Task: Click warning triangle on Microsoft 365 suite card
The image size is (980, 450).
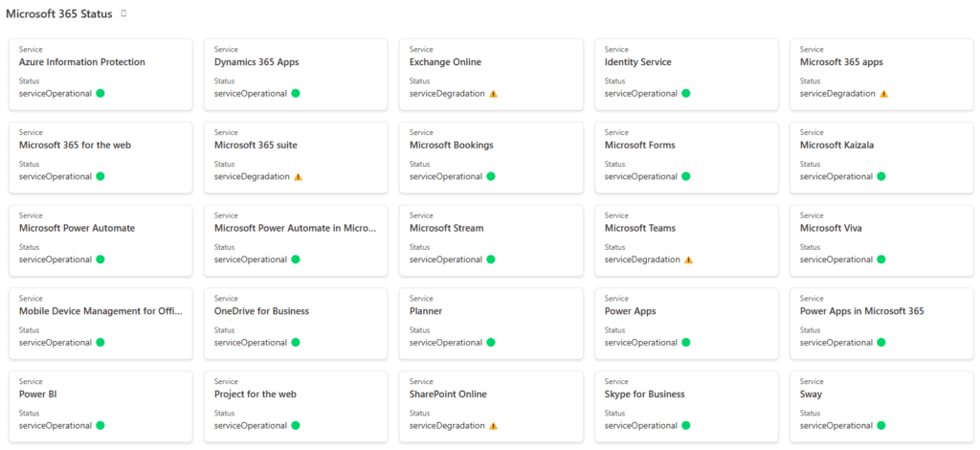Action: click(299, 176)
